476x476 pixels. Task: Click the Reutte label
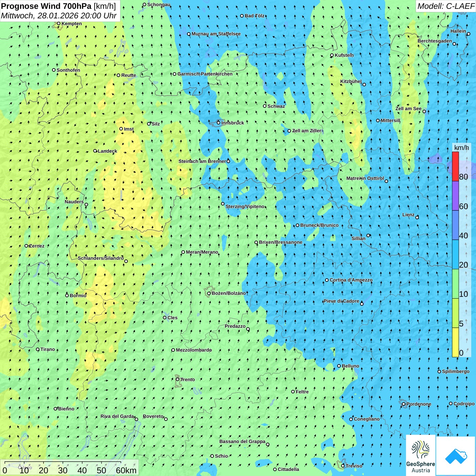[129, 75]
